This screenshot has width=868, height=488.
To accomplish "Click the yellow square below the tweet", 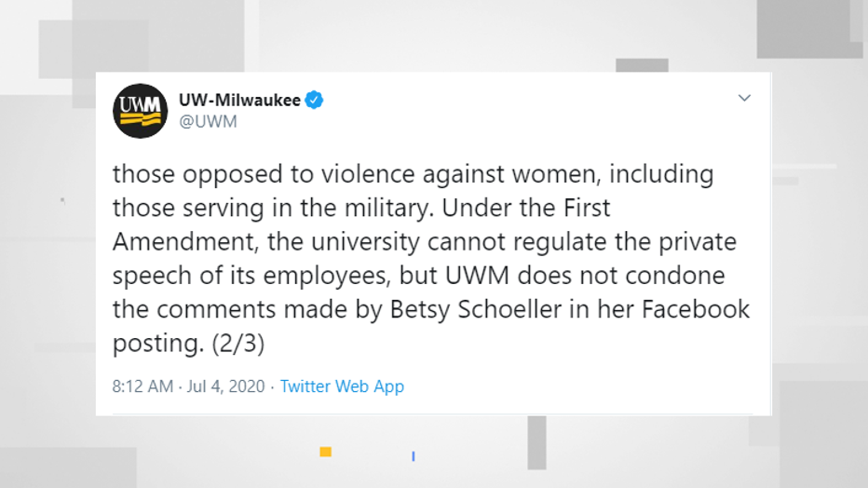I will (x=326, y=452).
